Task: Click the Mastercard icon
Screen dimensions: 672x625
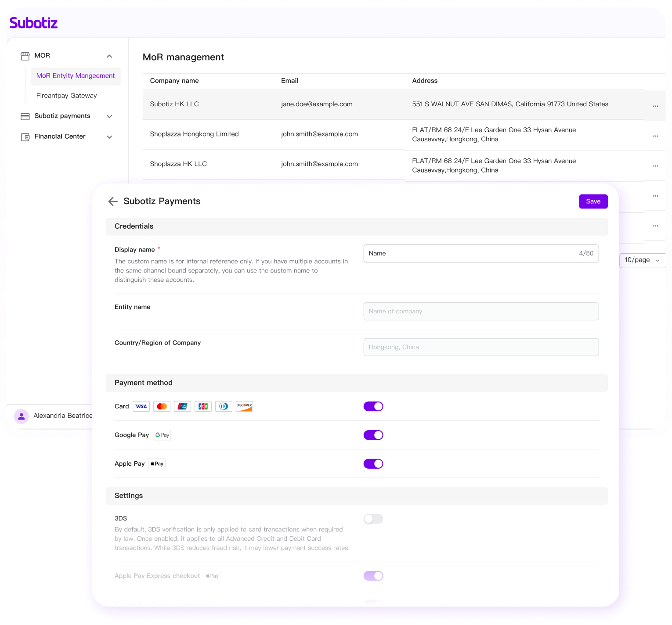Action: (162, 406)
